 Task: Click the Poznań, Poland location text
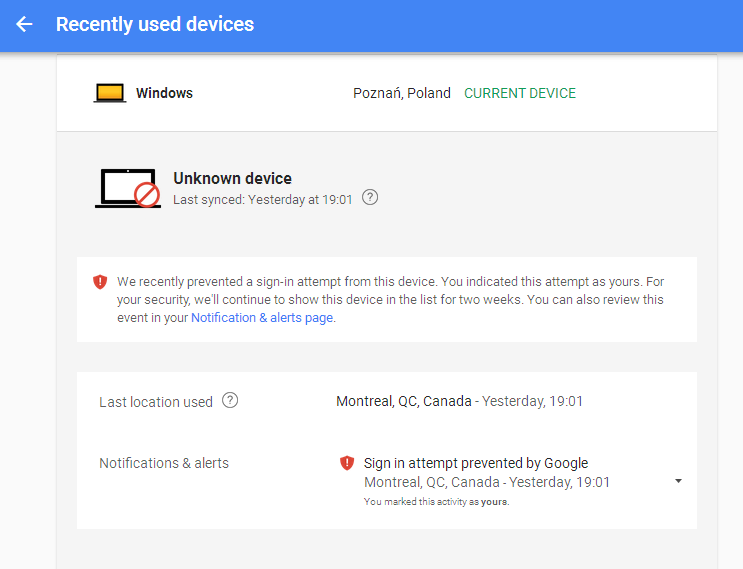pos(402,93)
